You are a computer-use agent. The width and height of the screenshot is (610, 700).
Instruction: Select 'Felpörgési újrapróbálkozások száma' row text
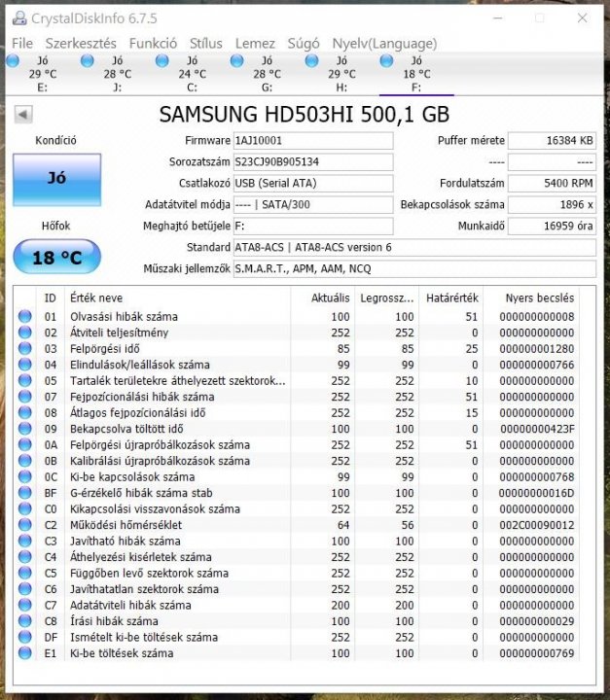coord(160,445)
